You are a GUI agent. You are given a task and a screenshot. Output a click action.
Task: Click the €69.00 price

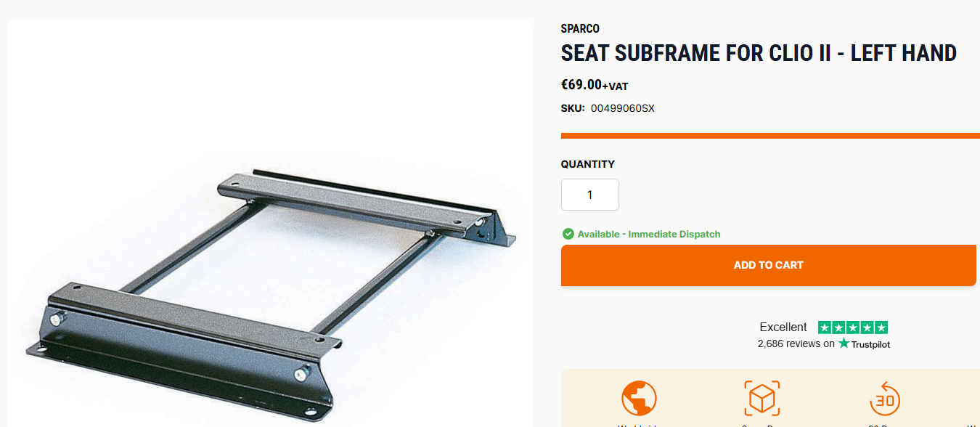point(581,84)
